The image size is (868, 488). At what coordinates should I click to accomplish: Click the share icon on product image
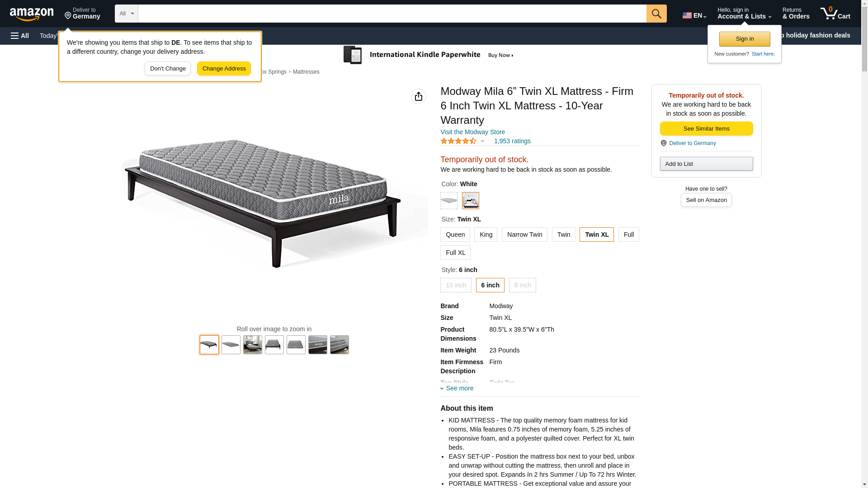419,96
